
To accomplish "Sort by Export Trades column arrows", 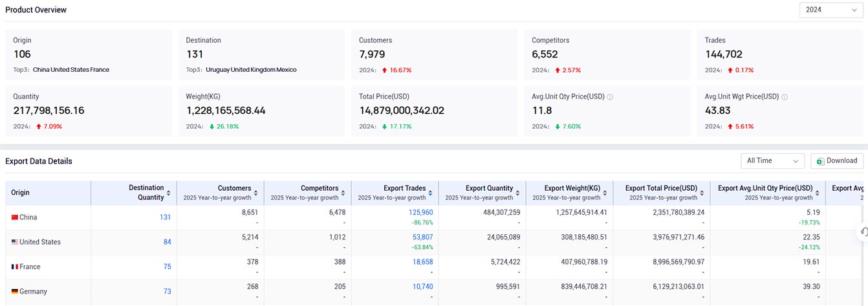I will [x=431, y=193].
